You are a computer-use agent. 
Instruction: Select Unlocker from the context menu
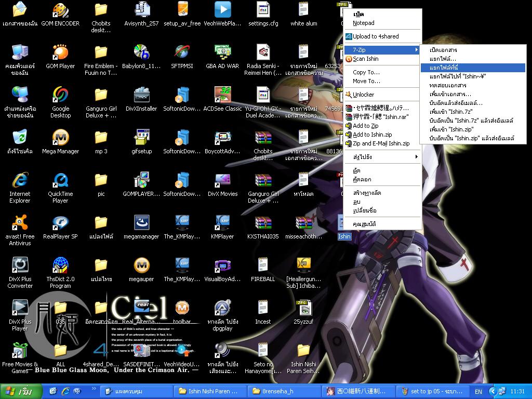tap(363, 95)
